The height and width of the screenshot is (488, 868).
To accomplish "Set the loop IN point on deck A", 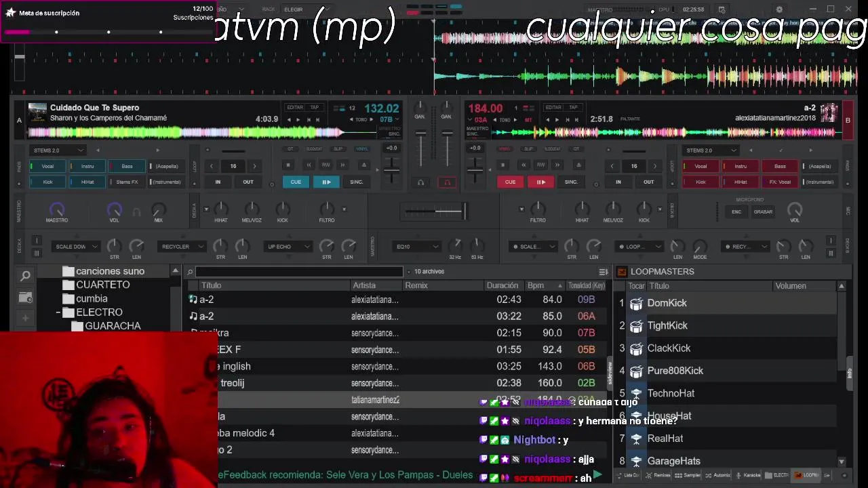I will coord(218,182).
